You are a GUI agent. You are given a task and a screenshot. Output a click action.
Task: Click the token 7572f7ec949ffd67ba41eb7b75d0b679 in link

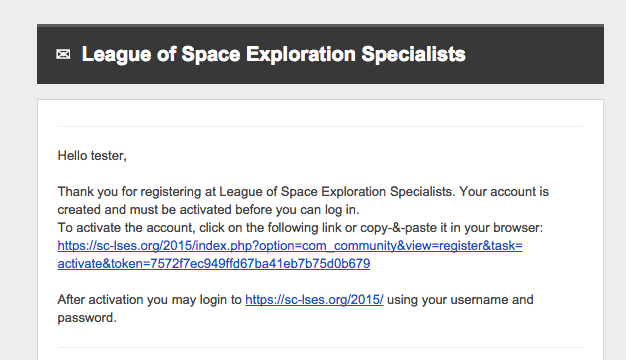click(260, 263)
